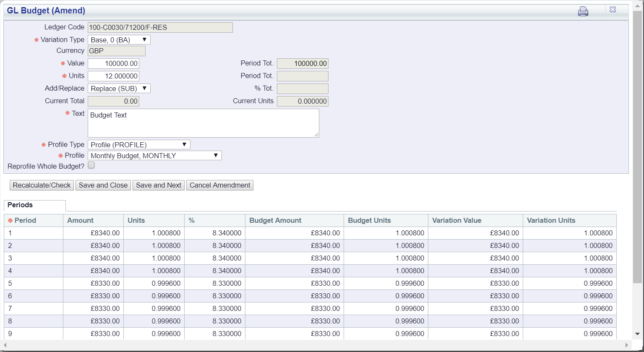This screenshot has height=352, width=644.
Task: Click into the Budget Text area
Action: coord(203,123)
